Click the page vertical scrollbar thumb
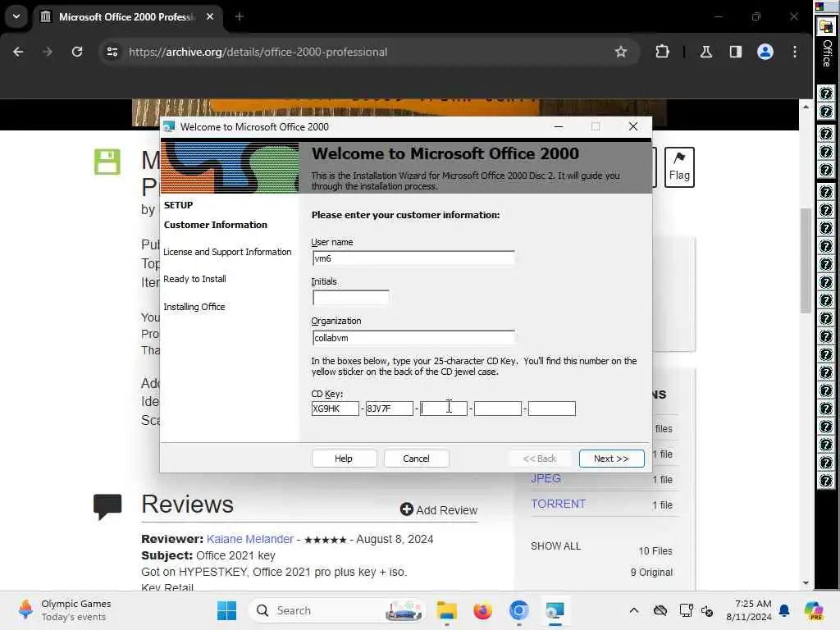The width and height of the screenshot is (840, 630). (806, 261)
